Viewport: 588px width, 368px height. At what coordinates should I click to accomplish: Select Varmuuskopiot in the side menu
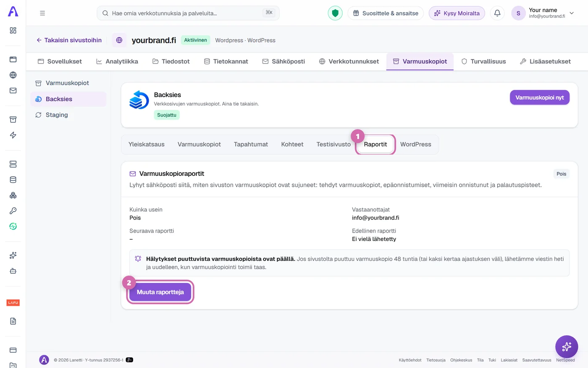click(x=68, y=83)
